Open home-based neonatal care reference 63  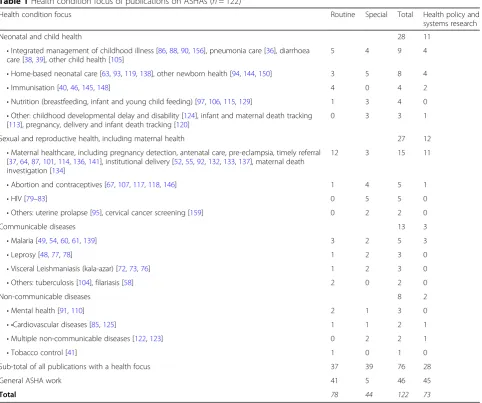(106, 74)
